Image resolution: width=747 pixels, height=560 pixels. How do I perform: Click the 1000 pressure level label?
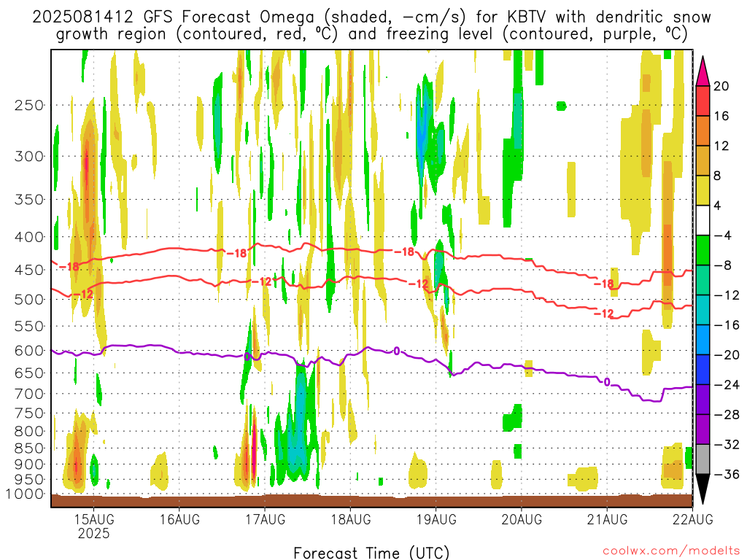click(x=26, y=494)
